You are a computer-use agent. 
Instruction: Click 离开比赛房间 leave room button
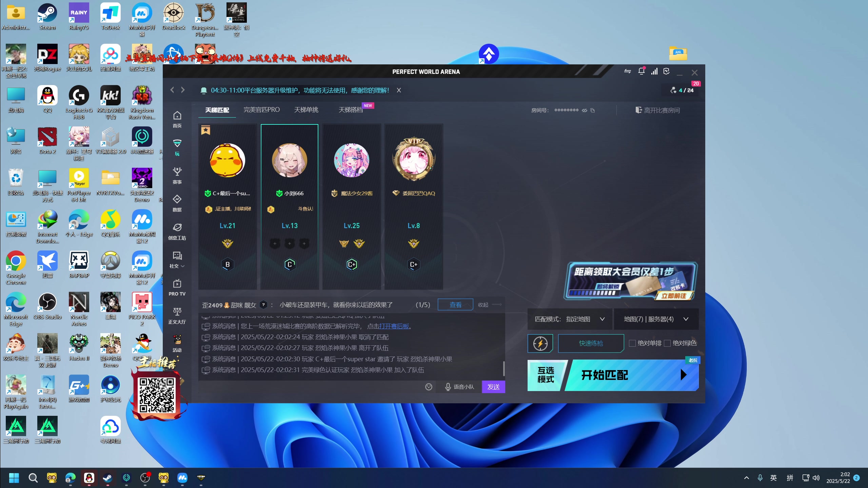[657, 110]
